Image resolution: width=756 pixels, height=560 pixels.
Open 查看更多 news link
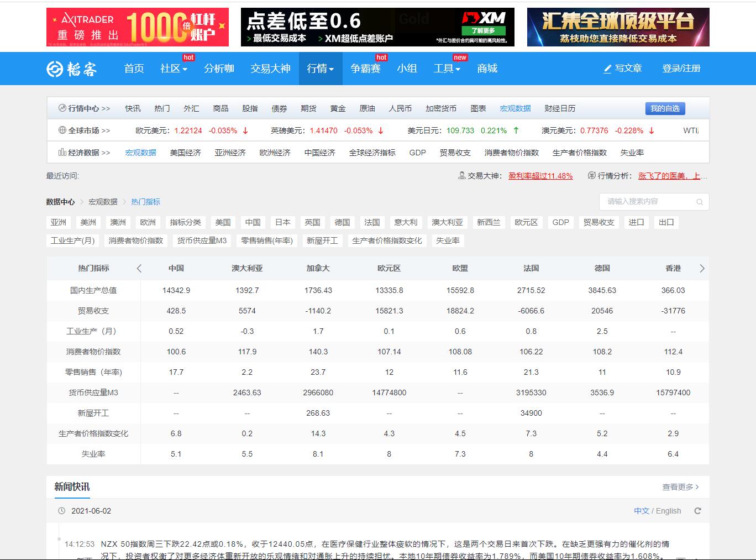coord(680,487)
